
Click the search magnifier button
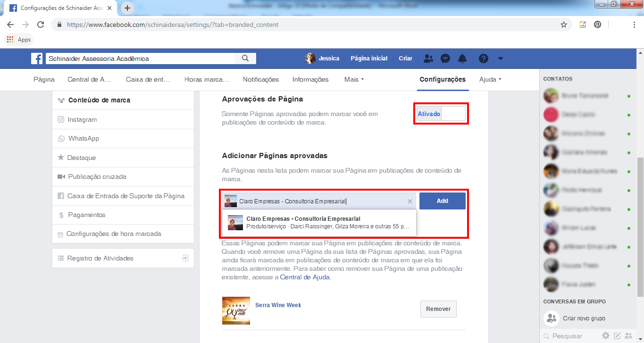[x=245, y=59]
